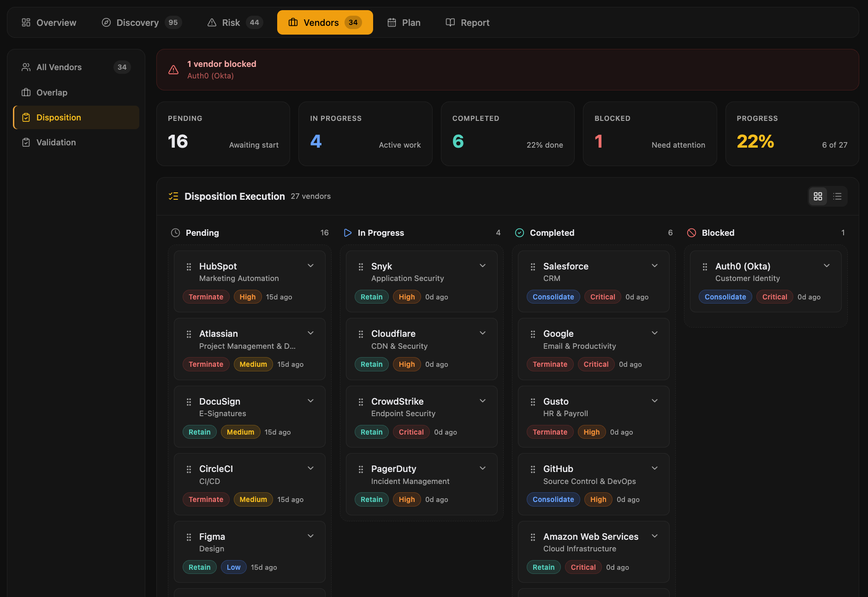Screen dimensions: 868x597
Task: Expand the DocuSign card
Action: coord(310,401)
